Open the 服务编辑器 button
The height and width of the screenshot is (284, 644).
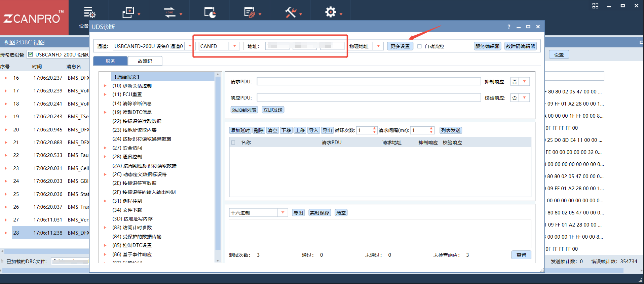487,46
